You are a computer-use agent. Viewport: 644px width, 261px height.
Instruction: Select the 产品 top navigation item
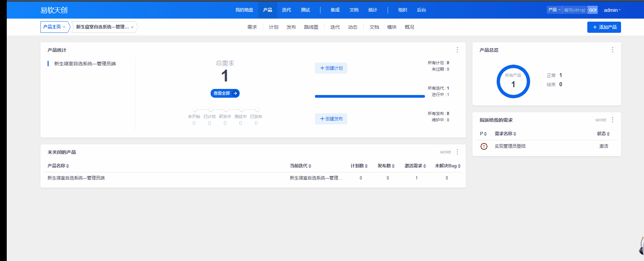pyautogui.click(x=268, y=10)
